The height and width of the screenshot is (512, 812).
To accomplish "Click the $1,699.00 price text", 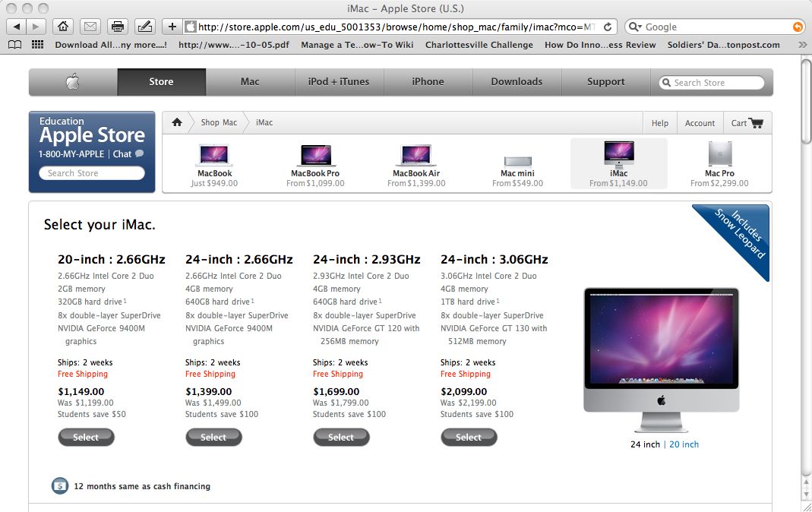I will click(336, 391).
